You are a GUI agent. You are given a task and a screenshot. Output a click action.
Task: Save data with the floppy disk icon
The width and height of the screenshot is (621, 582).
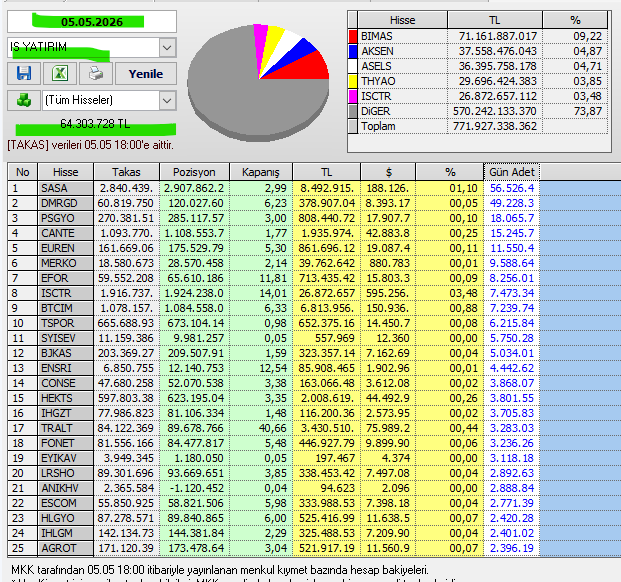pos(24,73)
